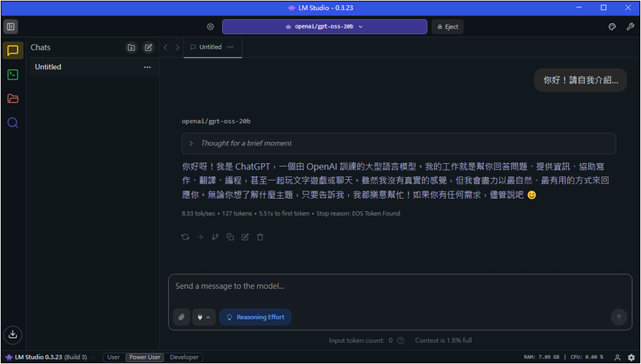
Task: Open the appearance palette icon
Action: coord(612,26)
